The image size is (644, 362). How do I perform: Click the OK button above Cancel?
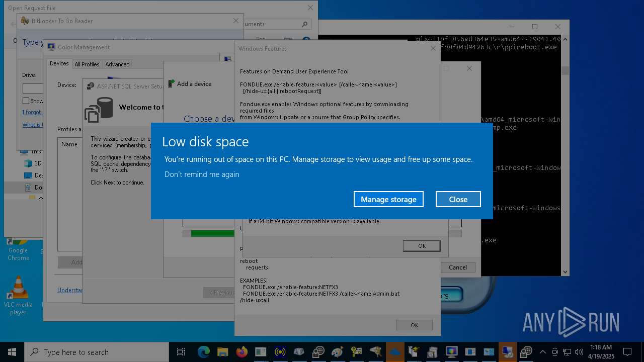(422, 246)
